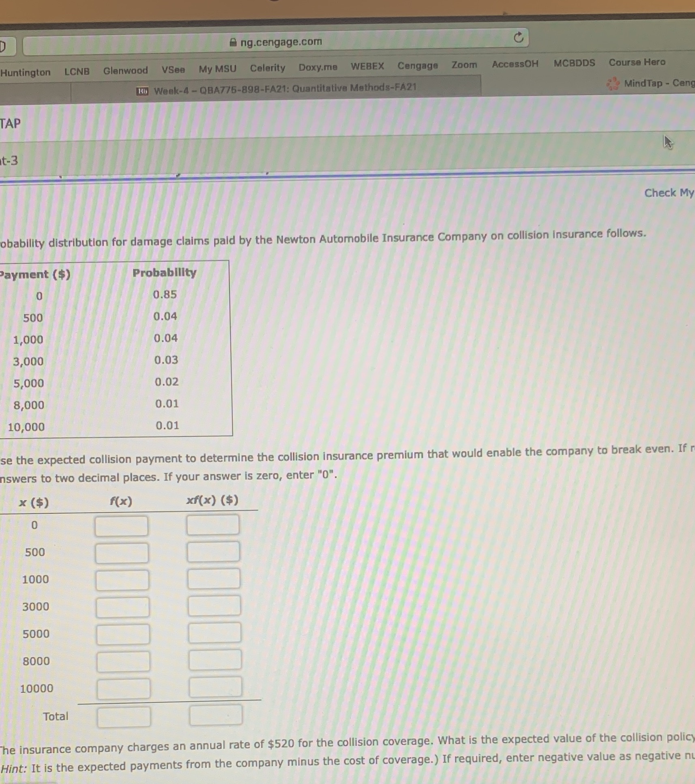
Task: Click the Week-4 tab favicon icon
Action: (x=142, y=91)
